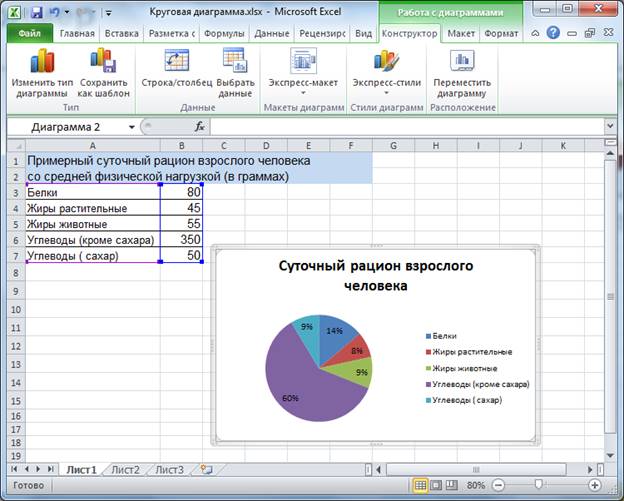Viewport: 624px width, 501px height.
Task: Switch to sheet Лист2
Action: tap(125, 470)
